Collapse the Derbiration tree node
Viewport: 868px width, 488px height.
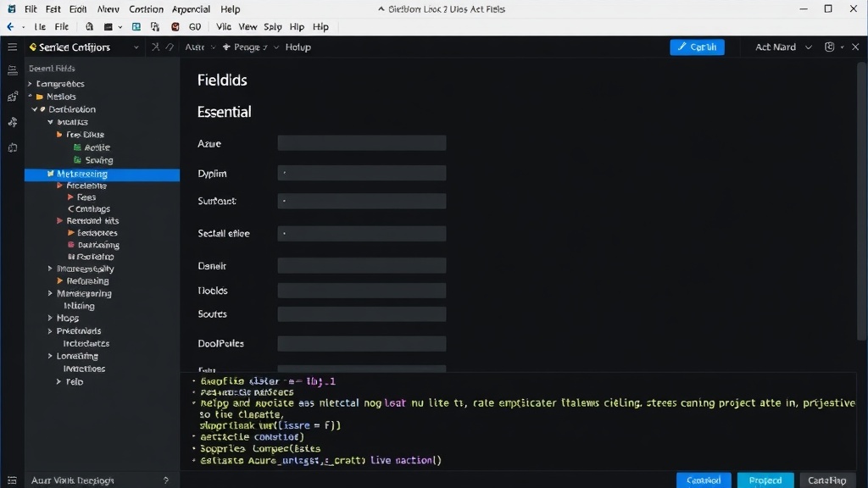point(34,109)
